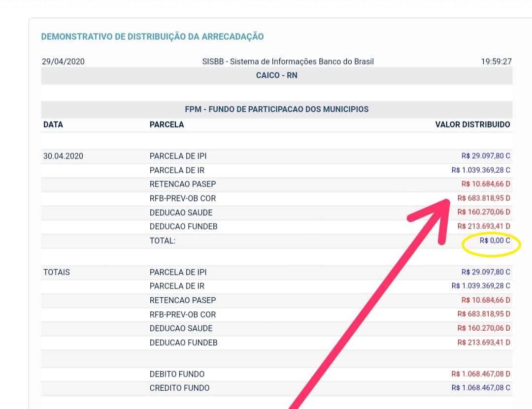Click the R$ 29.097,80 C value in TOTAIS row
532x409 pixels.
(x=486, y=272)
